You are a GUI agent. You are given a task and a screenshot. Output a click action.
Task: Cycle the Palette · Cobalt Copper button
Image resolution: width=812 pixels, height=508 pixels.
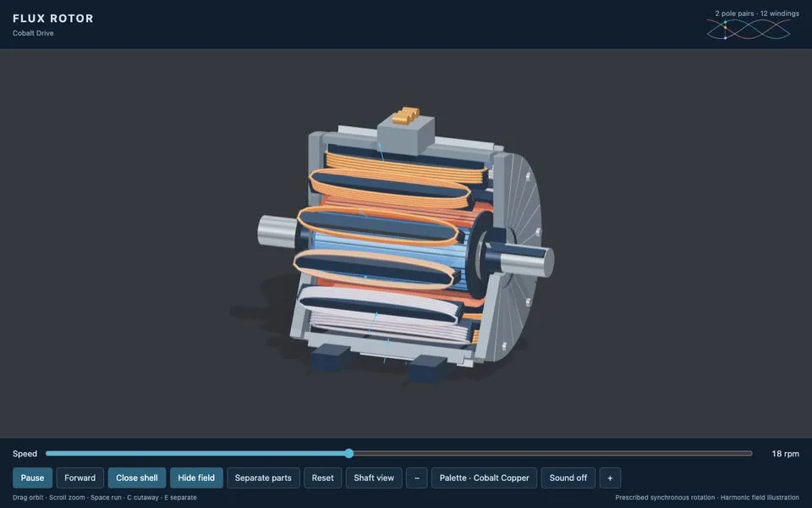pos(484,478)
